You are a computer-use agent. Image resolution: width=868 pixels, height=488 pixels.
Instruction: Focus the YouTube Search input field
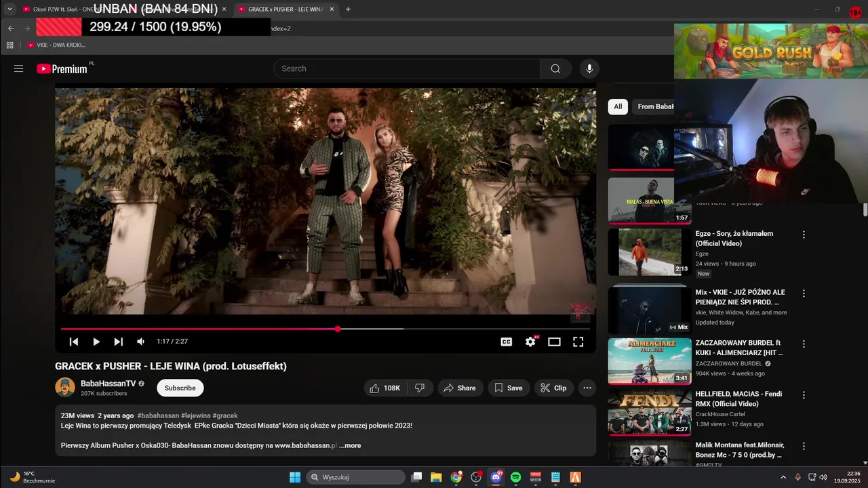click(407, 68)
